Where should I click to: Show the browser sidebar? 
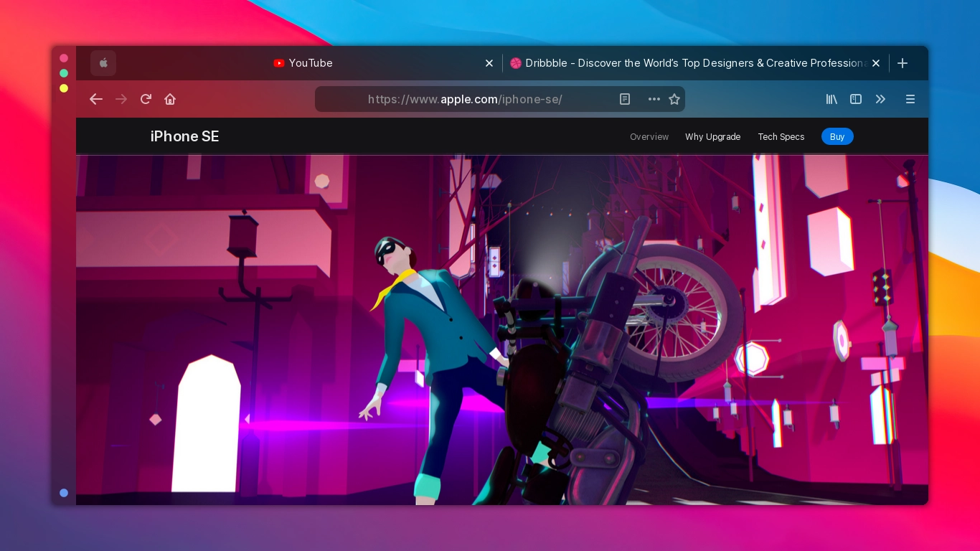[856, 99]
